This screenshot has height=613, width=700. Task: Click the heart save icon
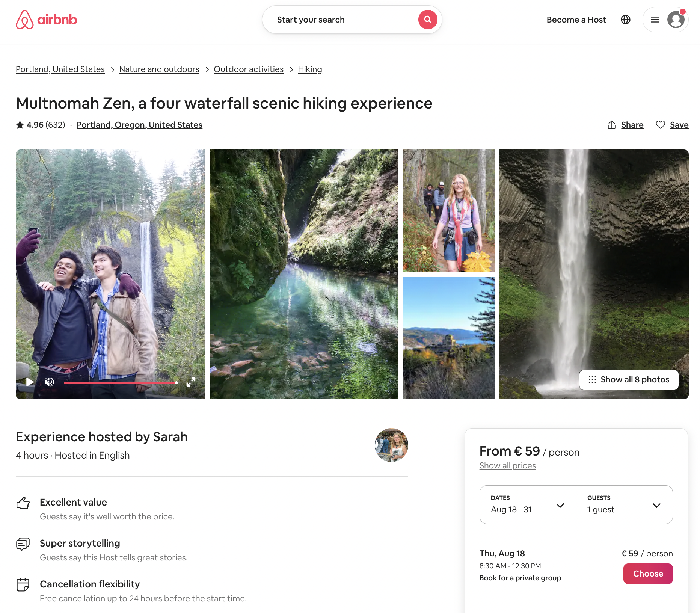(x=661, y=125)
